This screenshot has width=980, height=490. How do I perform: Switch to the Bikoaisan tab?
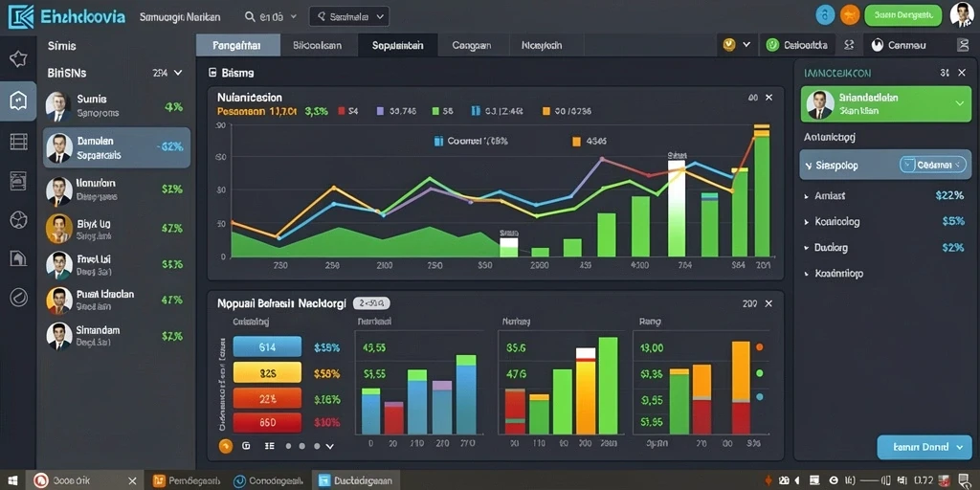318,46
